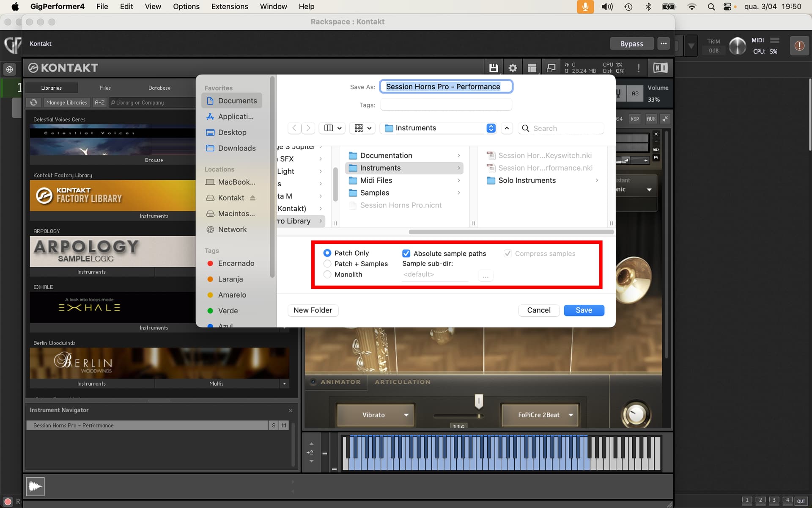Click Manage Libraries

point(66,102)
